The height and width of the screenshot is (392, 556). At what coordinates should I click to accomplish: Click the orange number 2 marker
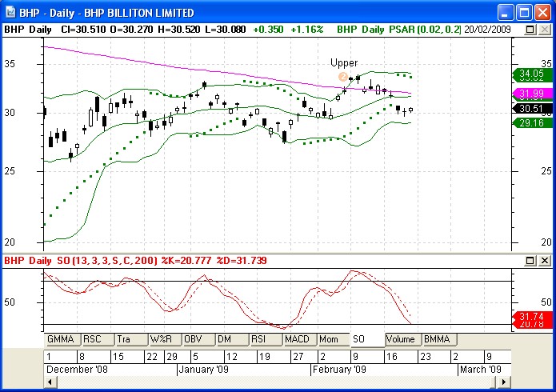pos(343,77)
